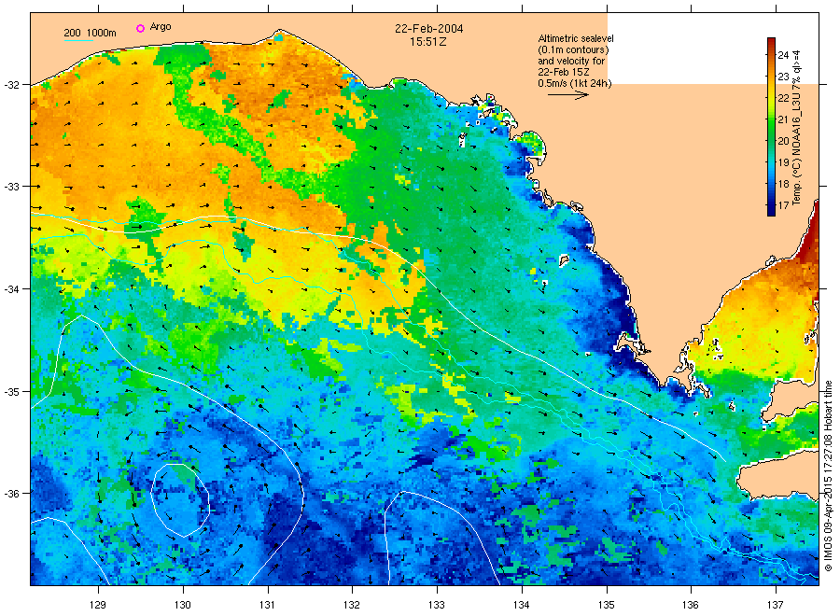Viewport: 840px width, 616px height.
Task: Click the '20' label on color bar
Action: pos(783,141)
